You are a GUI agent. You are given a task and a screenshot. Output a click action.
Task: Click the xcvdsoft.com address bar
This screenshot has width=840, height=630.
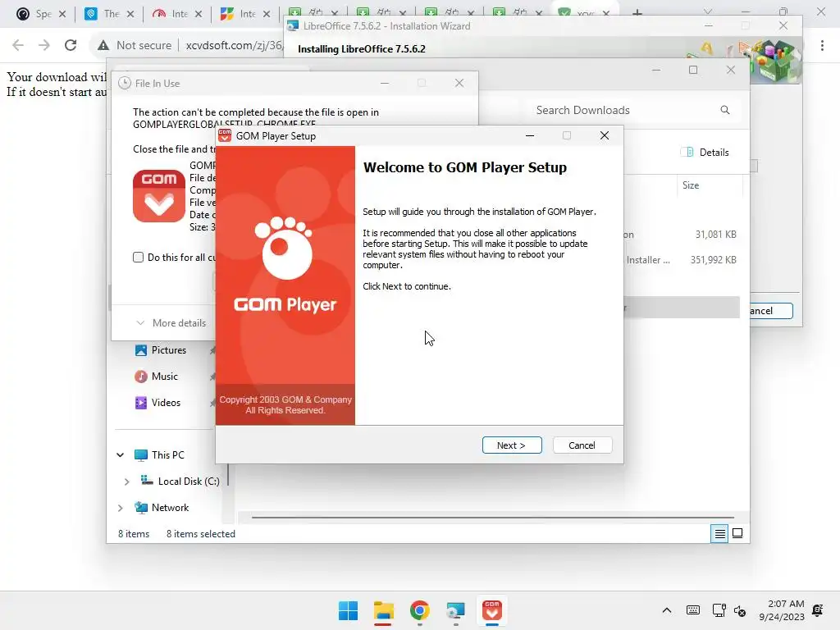click(x=234, y=45)
